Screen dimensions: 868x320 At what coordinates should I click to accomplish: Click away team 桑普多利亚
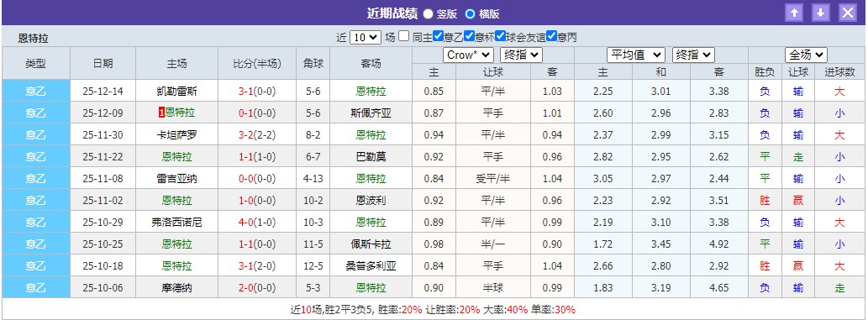[371, 265]
